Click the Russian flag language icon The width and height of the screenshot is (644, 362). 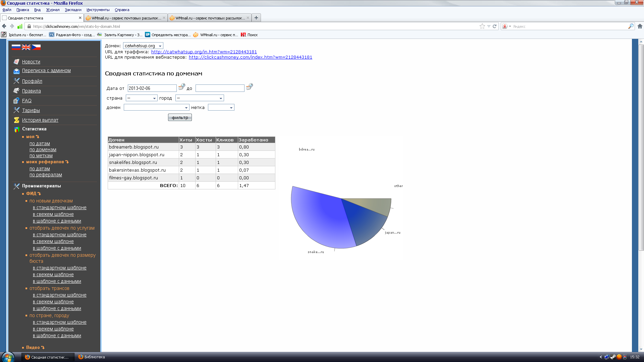pyautogui.click(x=16, y=47)
